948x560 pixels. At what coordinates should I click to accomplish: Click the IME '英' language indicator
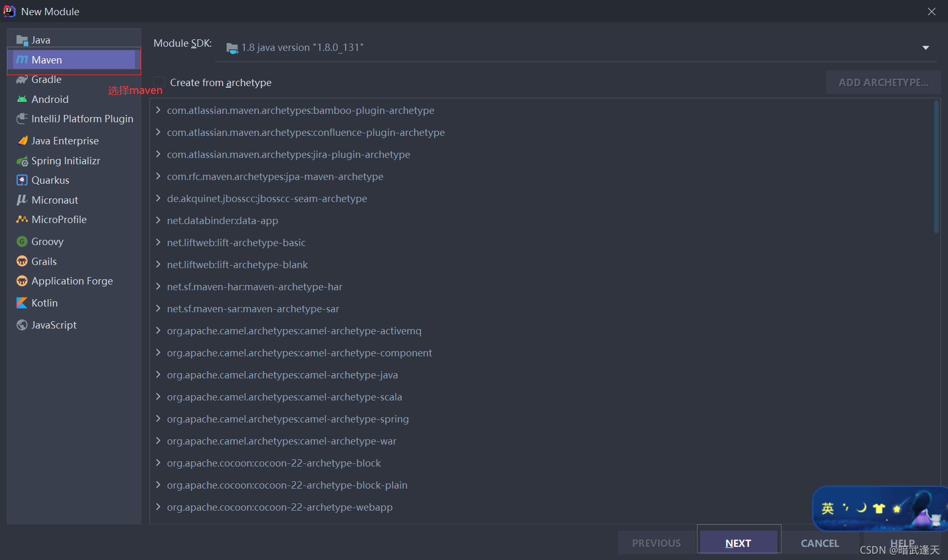[x=828, y=508]
